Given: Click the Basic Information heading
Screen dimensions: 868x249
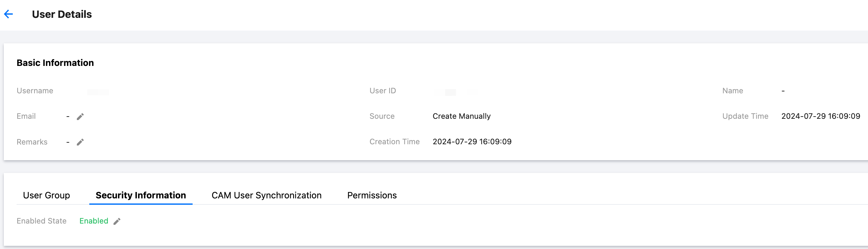Looking at the screenshot, I should (55, 63).
